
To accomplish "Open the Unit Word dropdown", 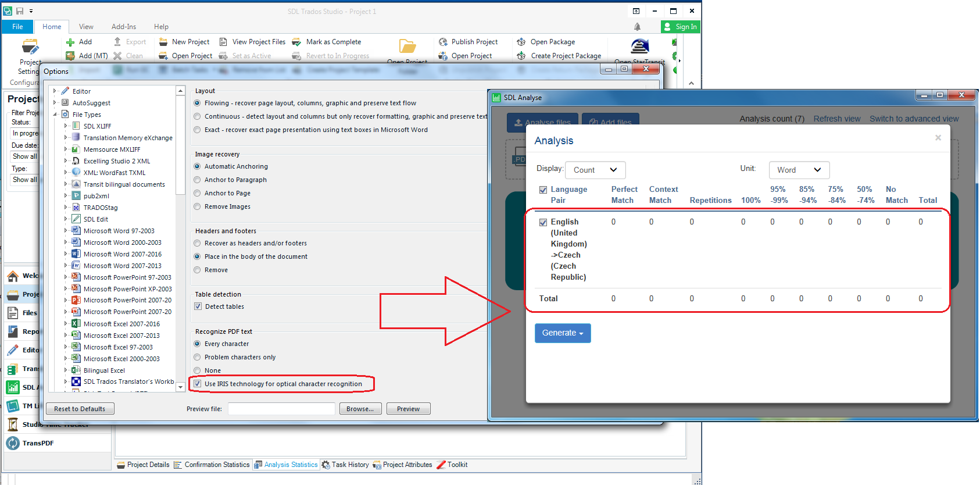I will (799, 170).
